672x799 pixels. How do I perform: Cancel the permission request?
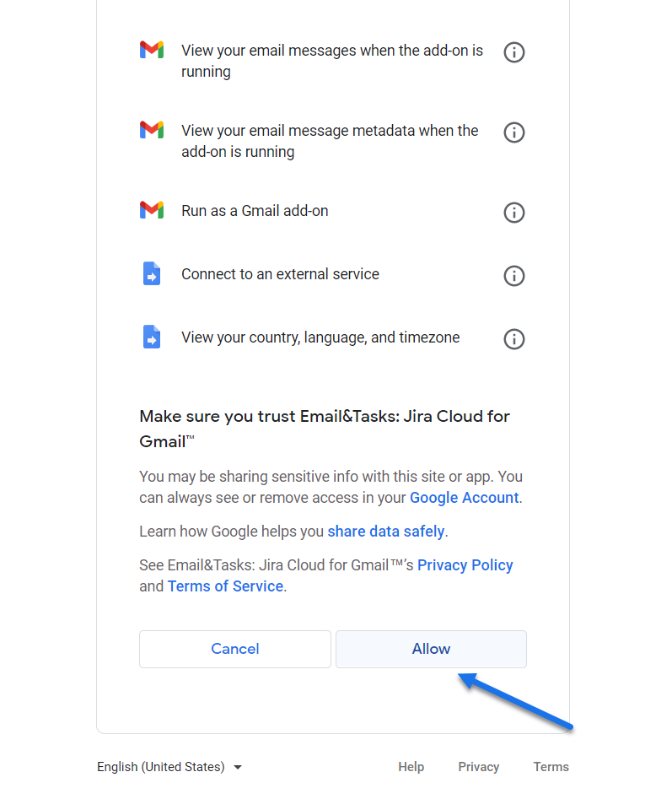click(x=235, y=649)
